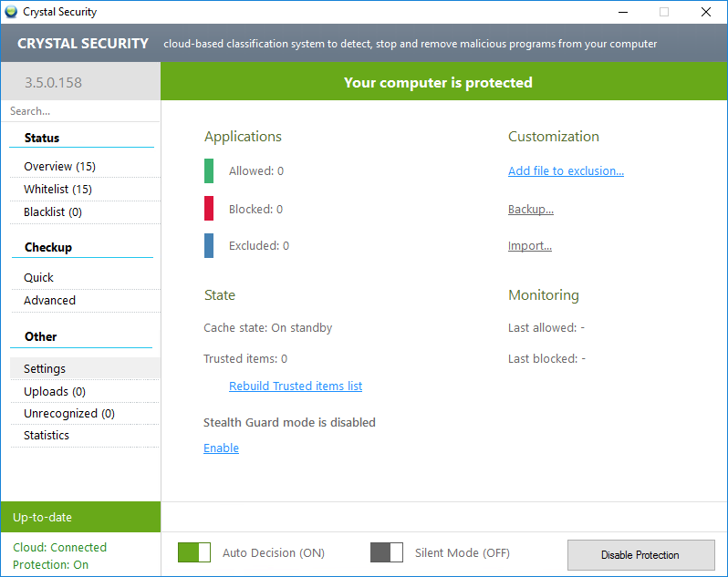Open the Statistics page
The image size is (728, 577).
85,435
